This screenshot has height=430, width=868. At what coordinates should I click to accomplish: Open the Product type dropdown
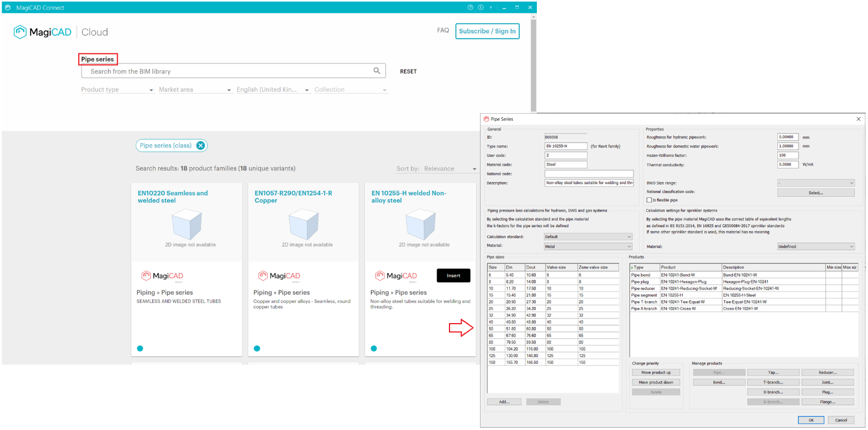pyautogui.click(x=117, y=90)
